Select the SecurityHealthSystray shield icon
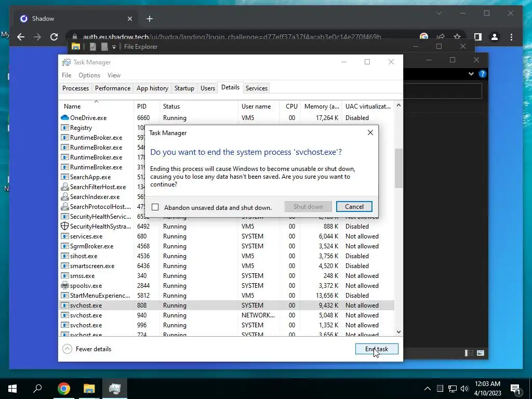The width and height of the screenshot is (532, 399). click(x=64, y=226)
